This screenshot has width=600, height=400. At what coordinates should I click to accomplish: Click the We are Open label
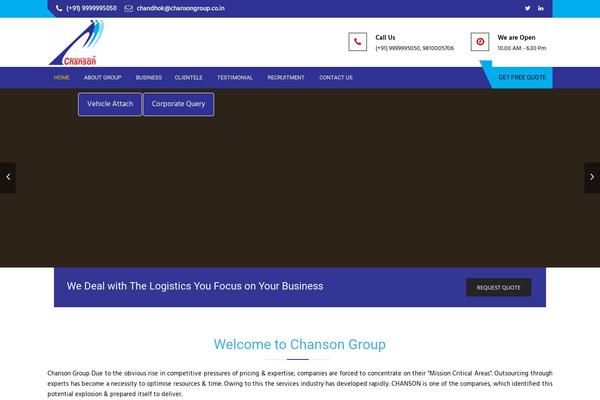click(517, 38)
